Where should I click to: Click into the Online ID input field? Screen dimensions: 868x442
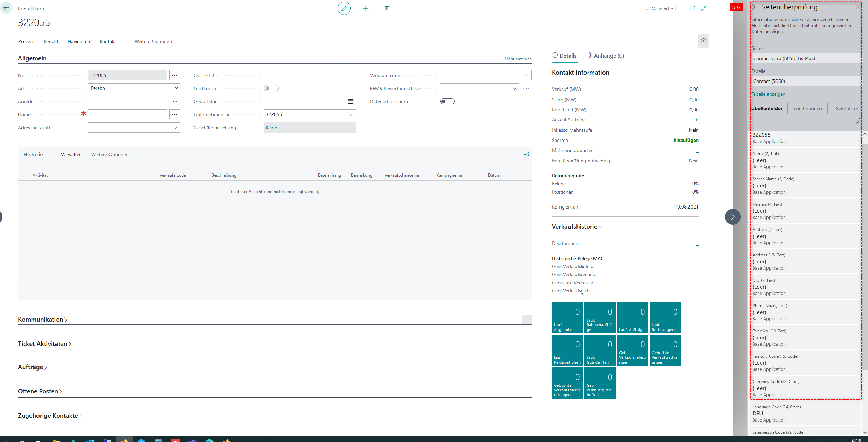(310, 75)
